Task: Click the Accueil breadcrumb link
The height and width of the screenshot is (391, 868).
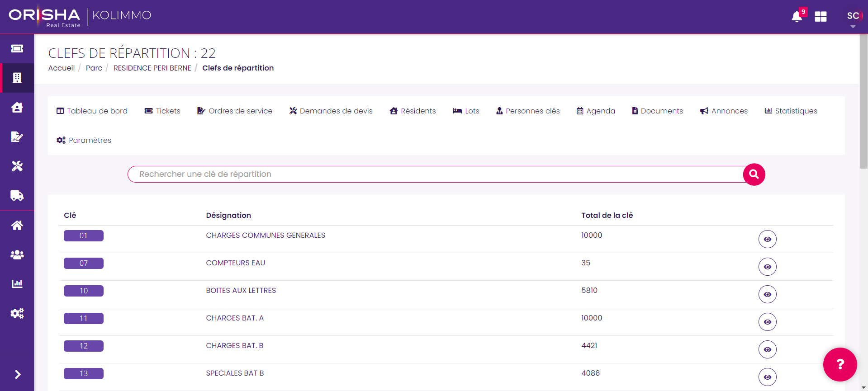Action: tap(62, 68)
